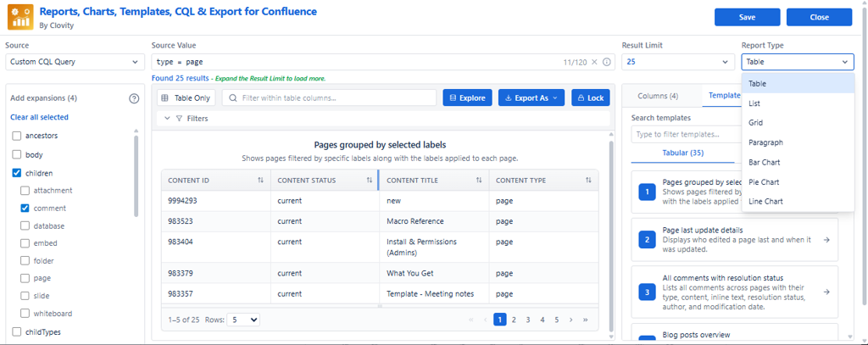Click arrow on Page last update details template

click(826, 240)
